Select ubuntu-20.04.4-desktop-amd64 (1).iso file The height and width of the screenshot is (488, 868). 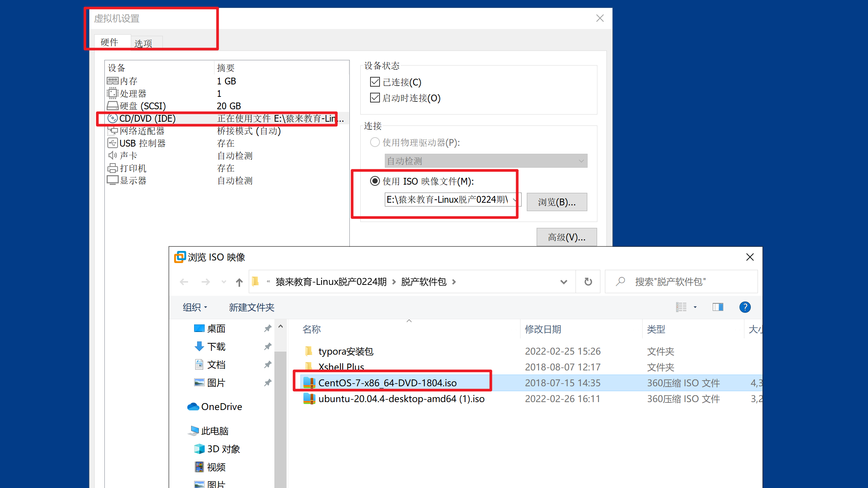(x=394, y=399)
